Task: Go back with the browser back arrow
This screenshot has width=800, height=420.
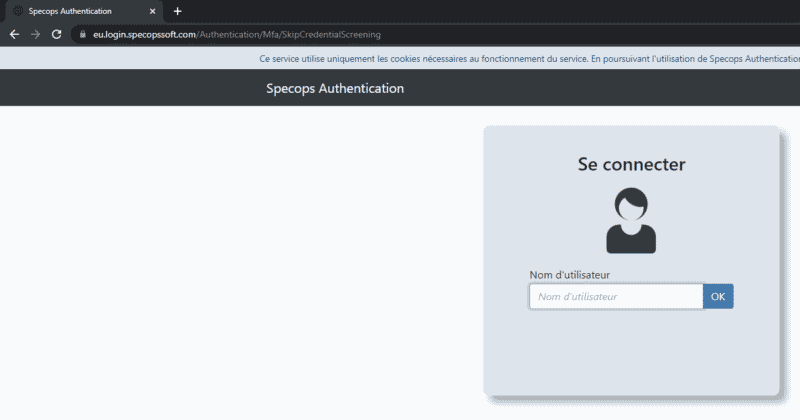Action: pos(14,34)
